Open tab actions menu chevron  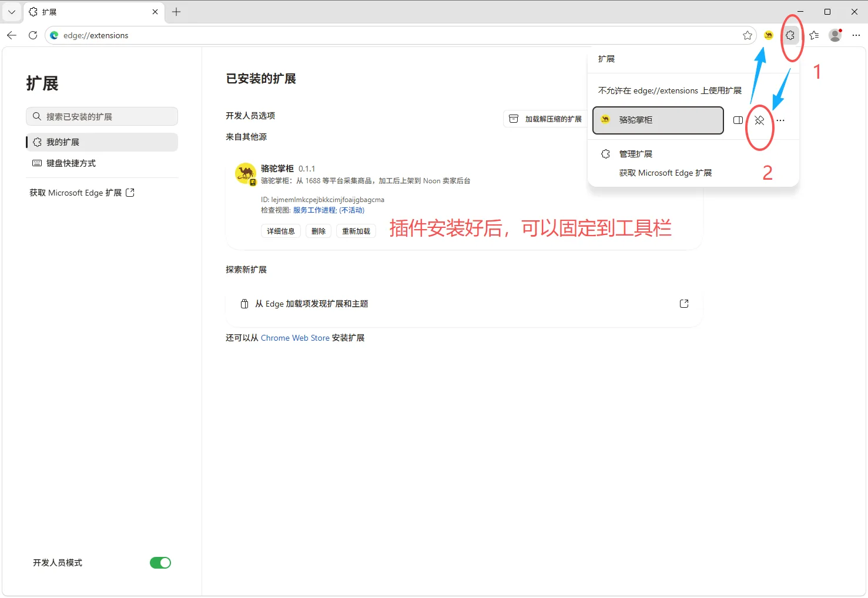click(x=11, y=12)
